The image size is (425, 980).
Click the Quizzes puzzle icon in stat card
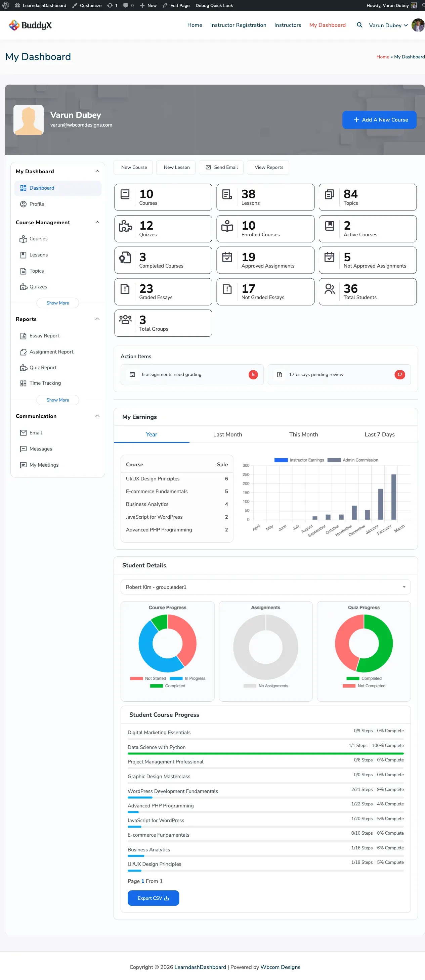pyautogui.click(x=125, y=226)
